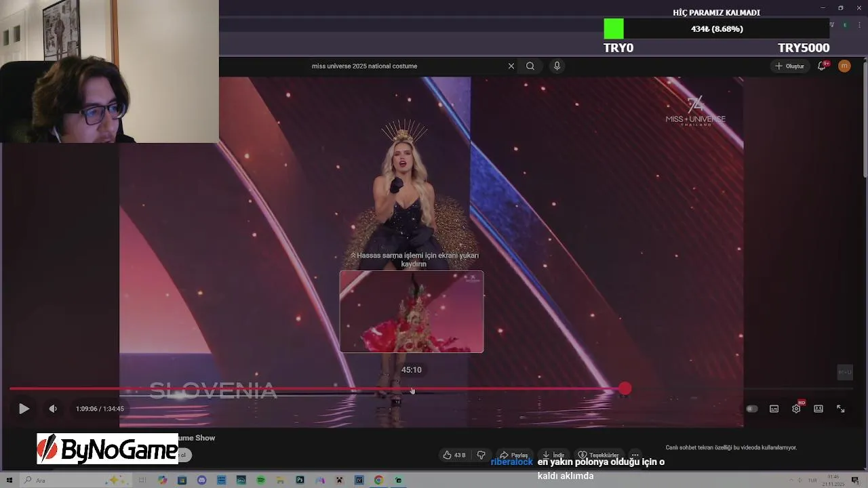Seek on the video progress bar at 45:10
Viewport: 868px width, 488px height.
412,389
